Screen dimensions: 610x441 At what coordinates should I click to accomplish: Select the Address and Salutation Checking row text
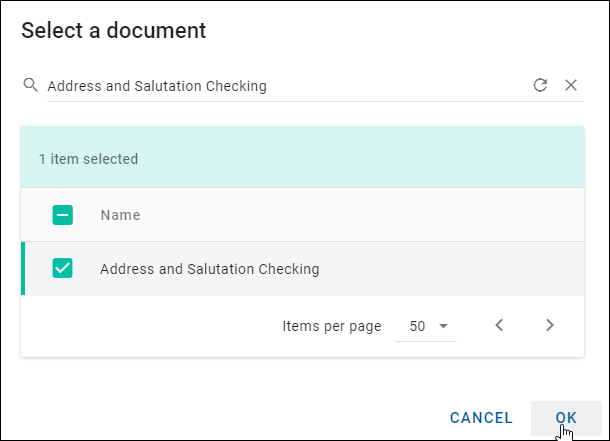[x=209, y=268]
